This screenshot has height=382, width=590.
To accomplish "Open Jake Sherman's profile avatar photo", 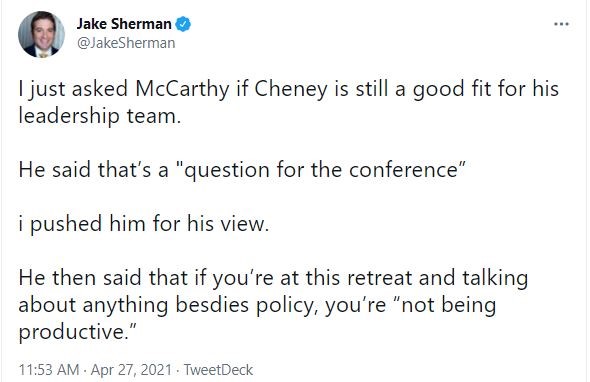I will click(x=41, y=34).
